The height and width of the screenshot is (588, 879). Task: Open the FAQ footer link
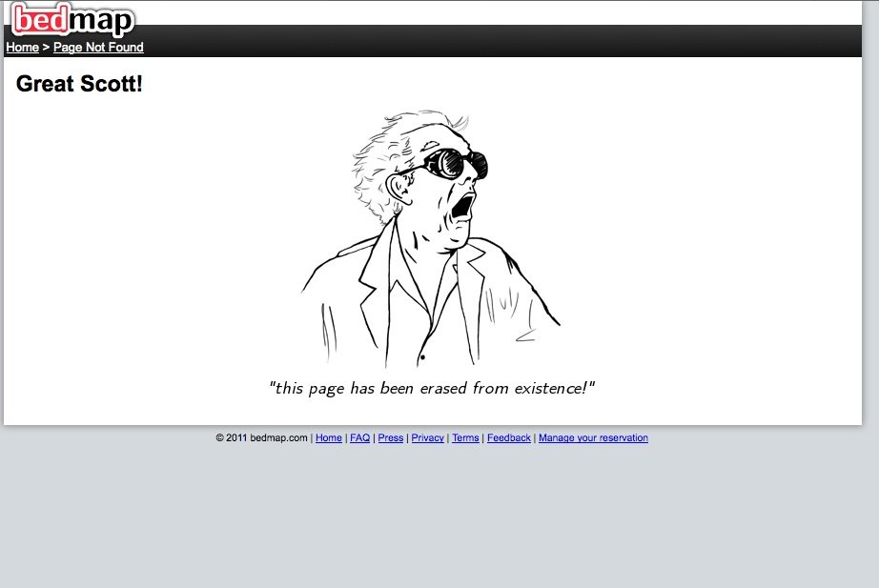coord(360,437)
